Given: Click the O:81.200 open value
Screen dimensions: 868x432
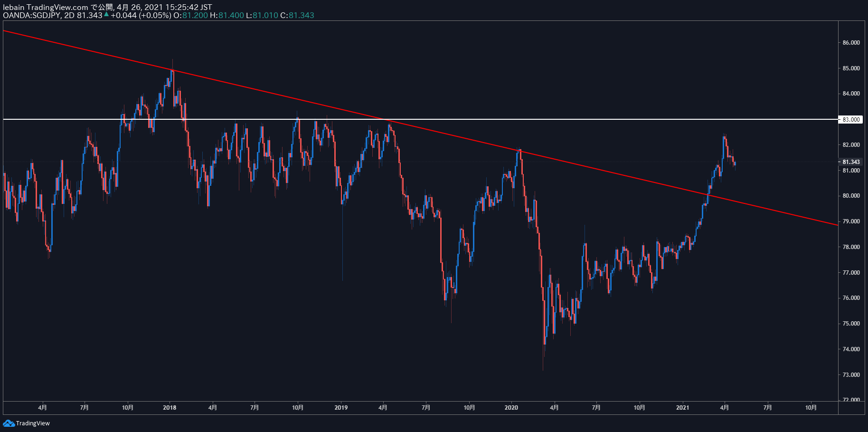Looking at the screenshot, I should pos(190,15).
